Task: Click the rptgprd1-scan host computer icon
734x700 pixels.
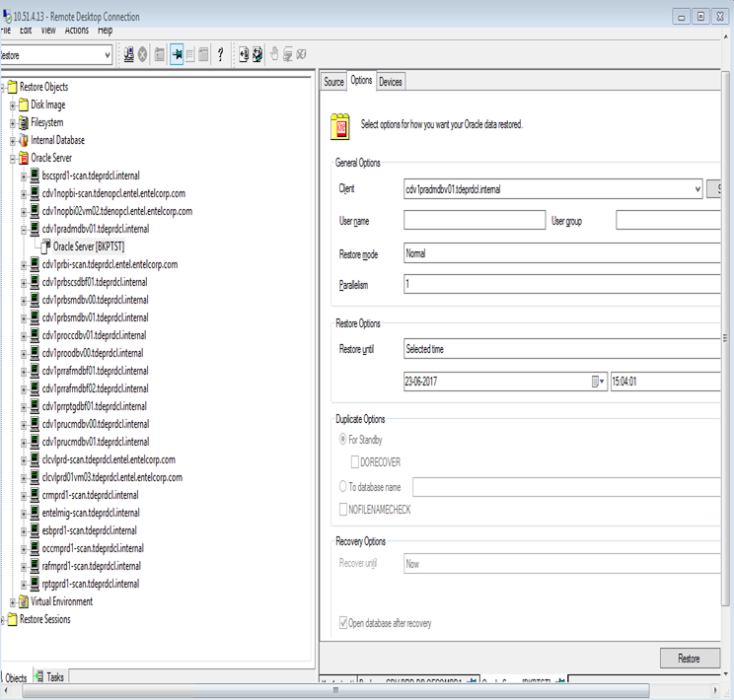Action: 35,584
